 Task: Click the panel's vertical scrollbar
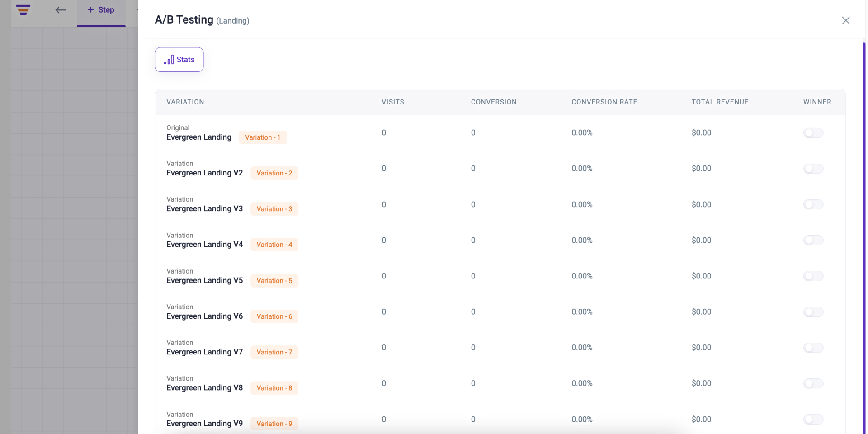tap(864, 238)
